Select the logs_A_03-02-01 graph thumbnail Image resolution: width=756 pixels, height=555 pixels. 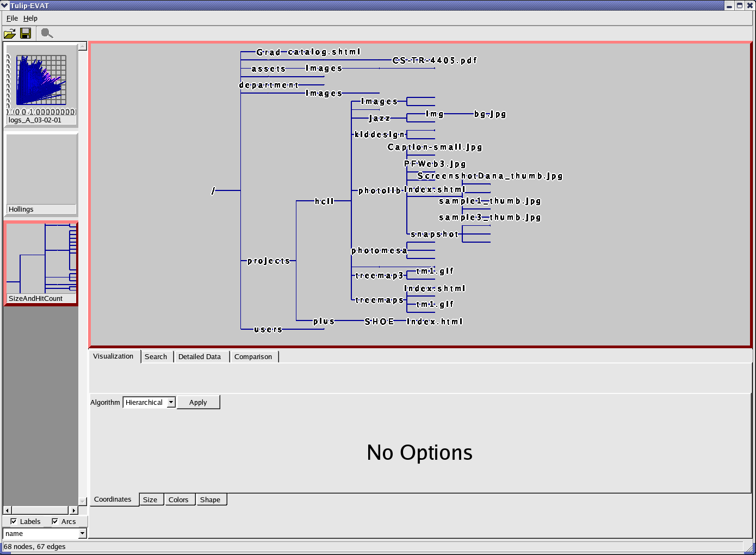41,84
